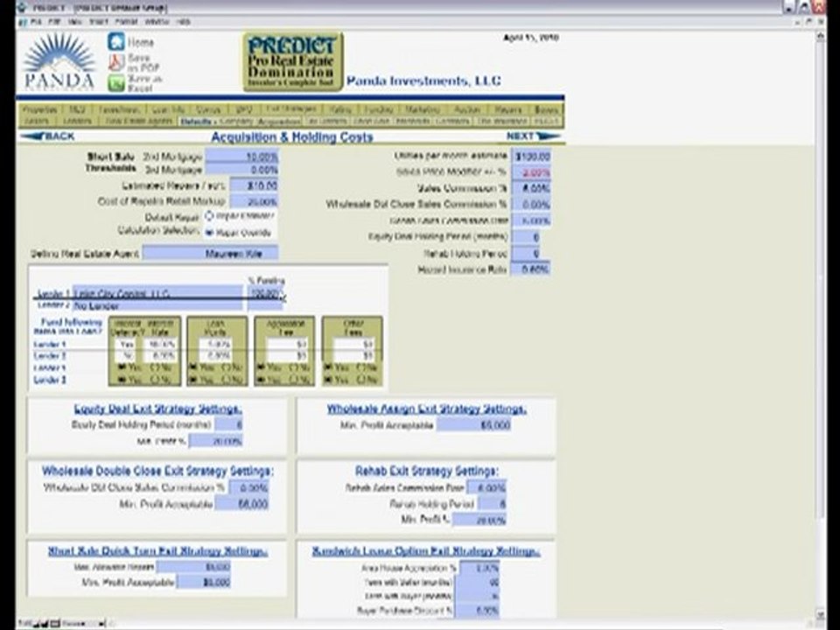This screenshot has height=630, width=840.
Task: Choose Yes for Lender 2 interest funding
Action: tap(122, 380)
